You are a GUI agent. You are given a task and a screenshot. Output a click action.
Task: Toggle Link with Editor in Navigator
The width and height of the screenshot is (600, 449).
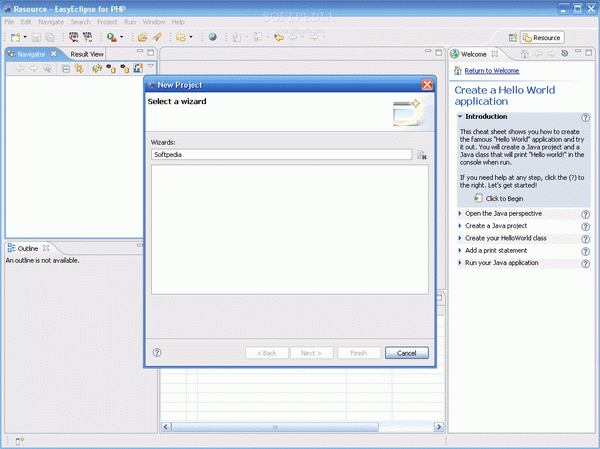coord(79,69)
